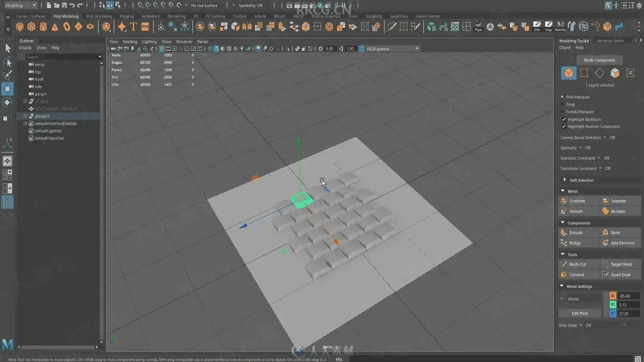Viewport: 644px width, 362px height.
Task: Click the polygon cone shelf icon
Action: click(x=55, y=27)
